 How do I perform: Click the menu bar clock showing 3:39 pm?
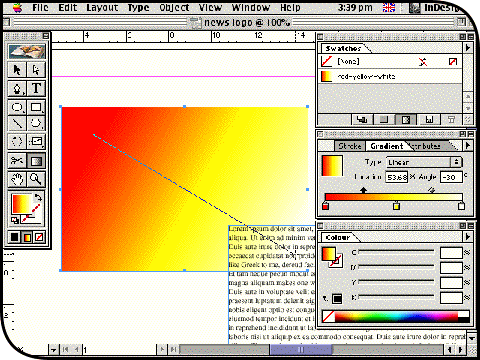355,7
